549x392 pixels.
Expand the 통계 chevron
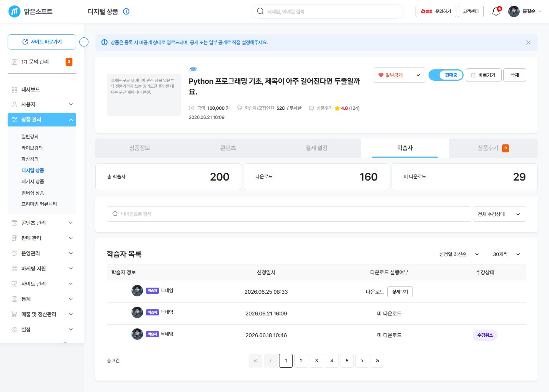[71, 299]
